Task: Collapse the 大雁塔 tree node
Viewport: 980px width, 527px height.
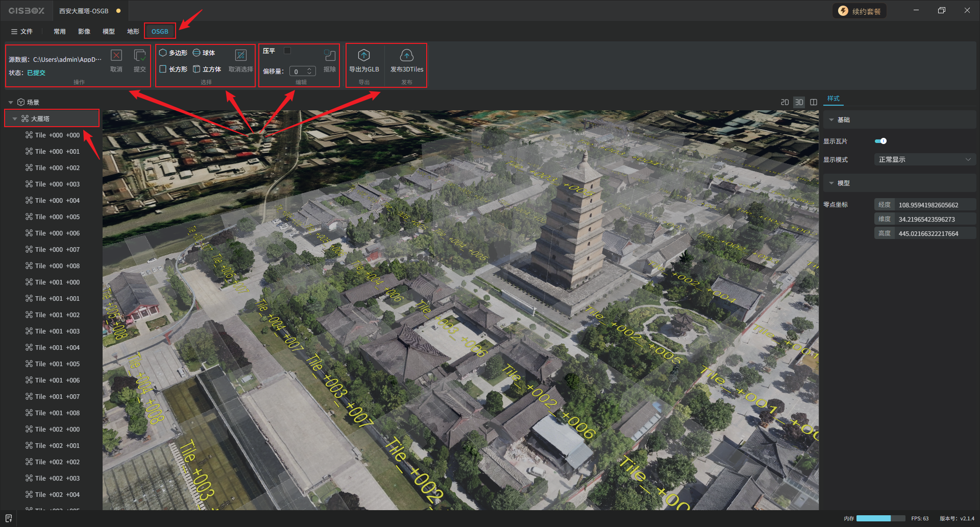Action: (15, 119)
